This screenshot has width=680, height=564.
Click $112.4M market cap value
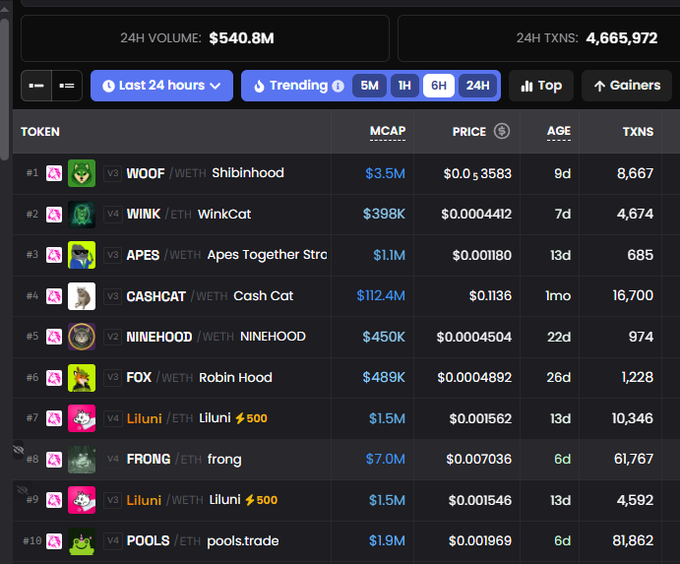[381, 296]
